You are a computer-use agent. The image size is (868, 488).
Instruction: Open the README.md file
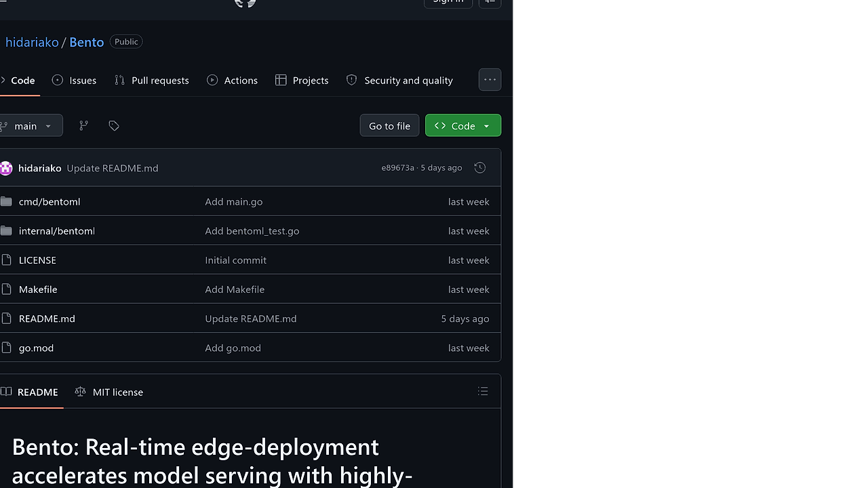click(x=47, y=318)
